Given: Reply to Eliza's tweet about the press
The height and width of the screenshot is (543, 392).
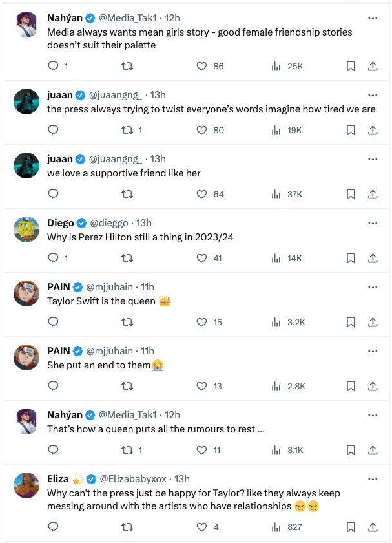Looking at the screenshot, I should (54, 527).
